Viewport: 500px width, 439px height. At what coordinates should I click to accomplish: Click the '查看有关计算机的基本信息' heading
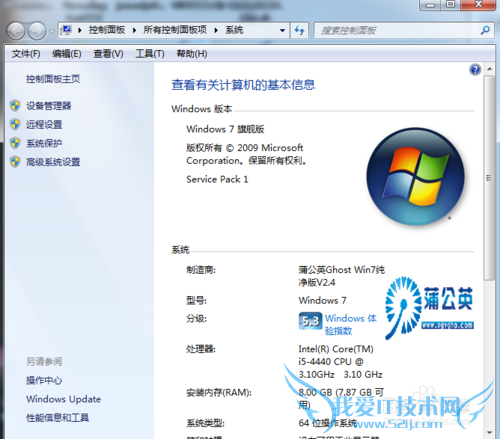[243, 85]
